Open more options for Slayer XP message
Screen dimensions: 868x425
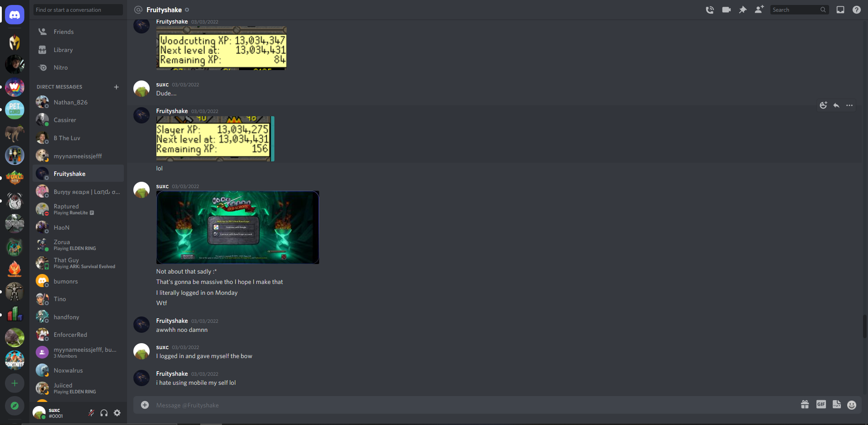(849, 105)
